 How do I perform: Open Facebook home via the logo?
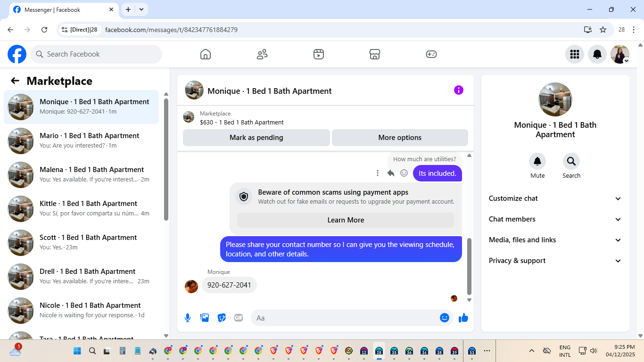point(17,54)
